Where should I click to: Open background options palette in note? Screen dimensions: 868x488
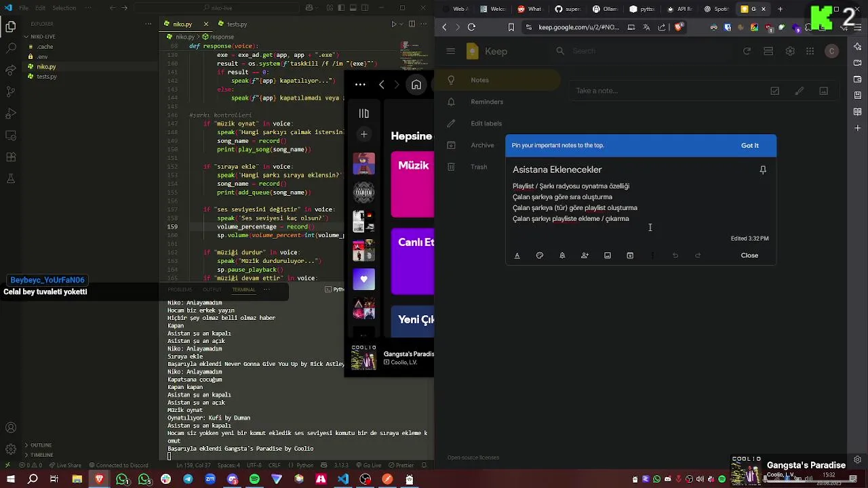pos(540,256)
